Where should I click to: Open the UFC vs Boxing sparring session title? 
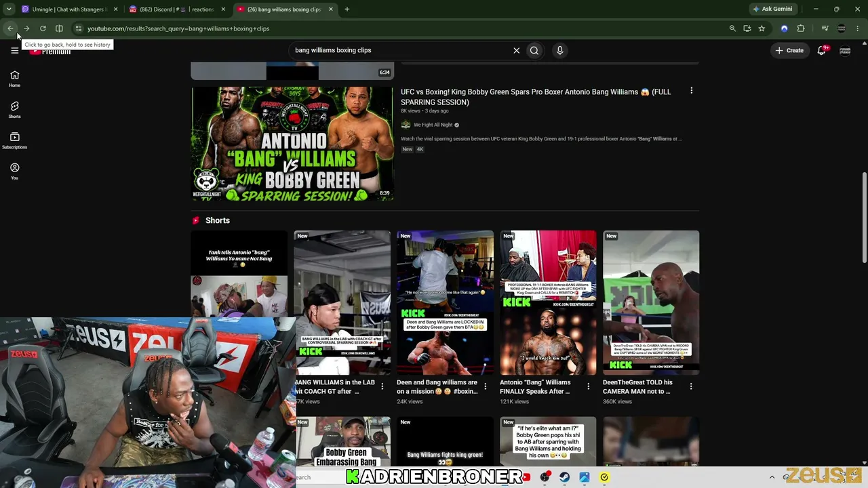pyautogui.click(x=536, y=97)
